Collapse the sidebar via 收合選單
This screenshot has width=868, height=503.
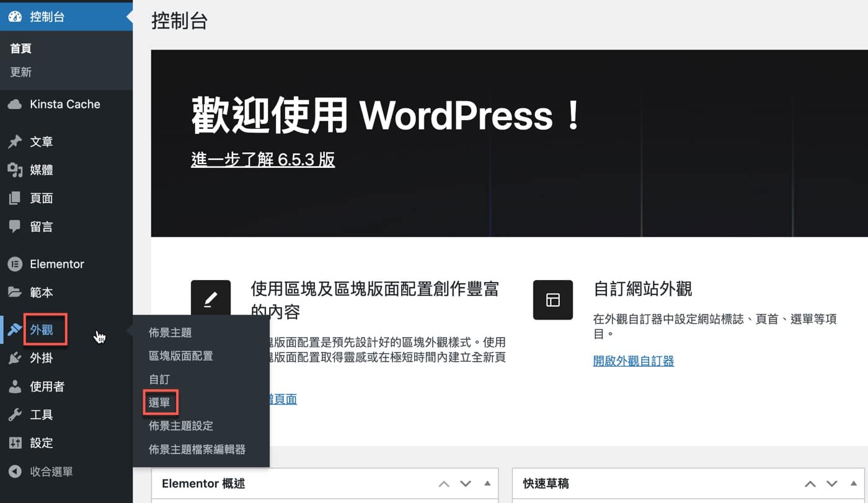click(x=66, y=471)
